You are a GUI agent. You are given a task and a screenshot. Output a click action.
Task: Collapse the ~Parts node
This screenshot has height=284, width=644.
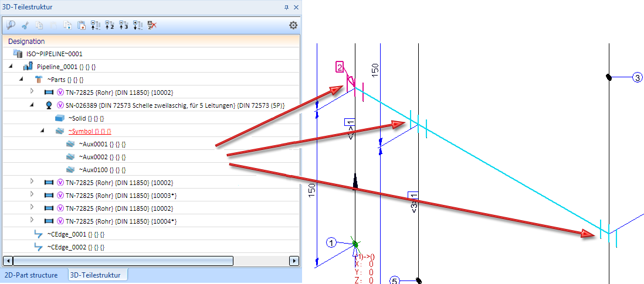tap(21, 79)
